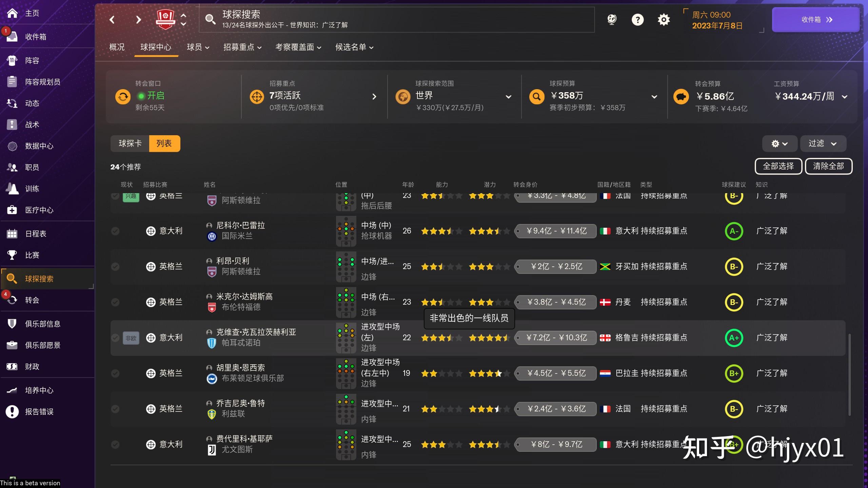This screenshot has width=868, height=488.
Task: Switch view to 球探卡
Action: 130,143
